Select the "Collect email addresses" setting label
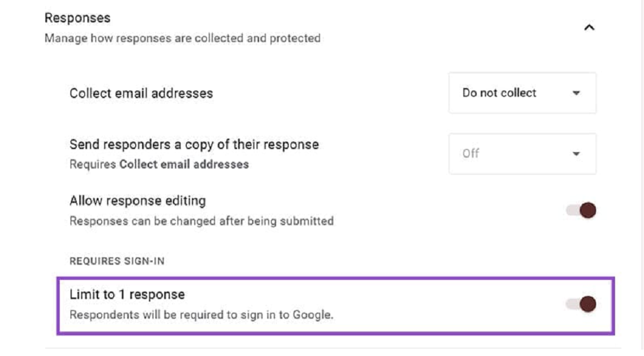 pyautogui.click(x=142, y=93)
